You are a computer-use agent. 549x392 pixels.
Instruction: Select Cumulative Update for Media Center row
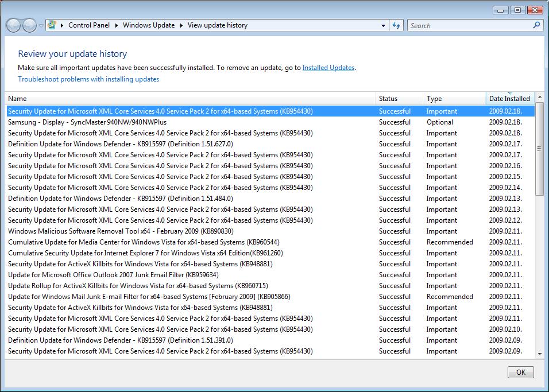pyautogui.click(x=270, y=242)
